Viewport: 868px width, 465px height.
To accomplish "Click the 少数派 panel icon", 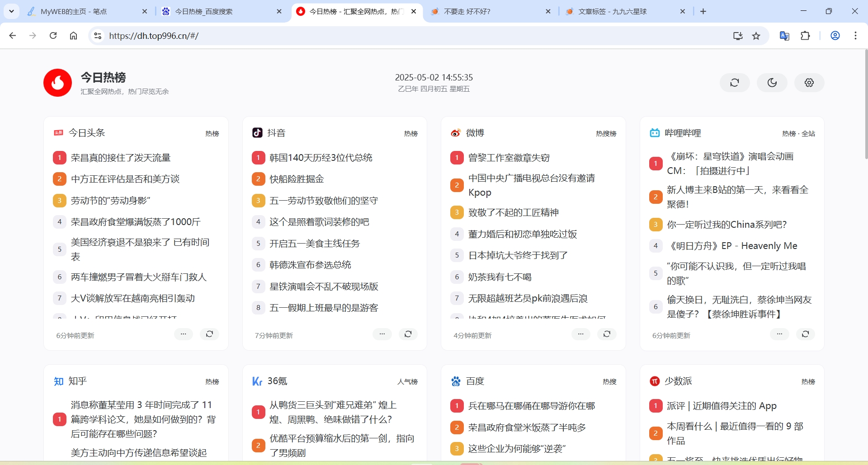I will [654, 381].
